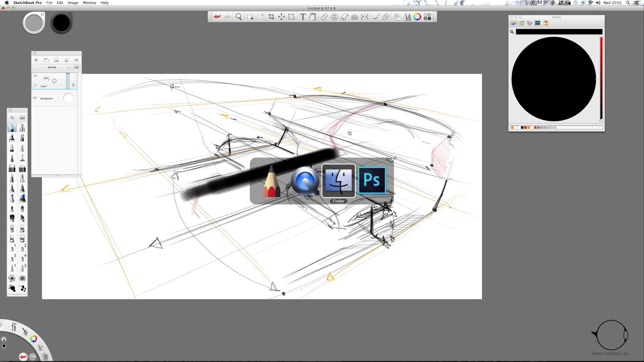644x362 pixels.
Task: Toggle visibility of the Background layer
Action: click(x=35, y=98)
